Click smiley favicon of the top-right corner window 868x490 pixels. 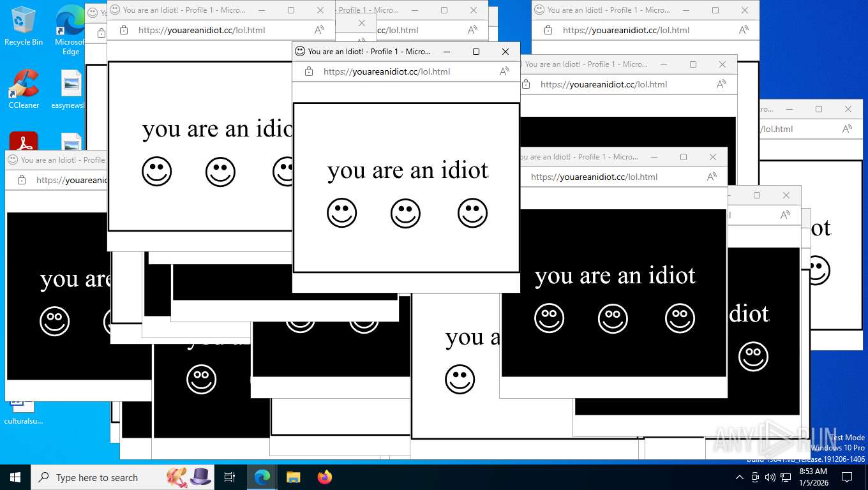coord(539,10)
